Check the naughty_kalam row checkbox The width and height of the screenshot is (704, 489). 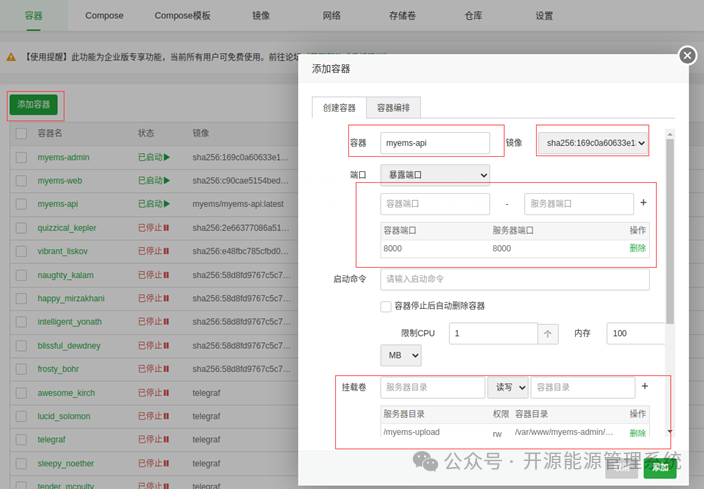(21, 275)
